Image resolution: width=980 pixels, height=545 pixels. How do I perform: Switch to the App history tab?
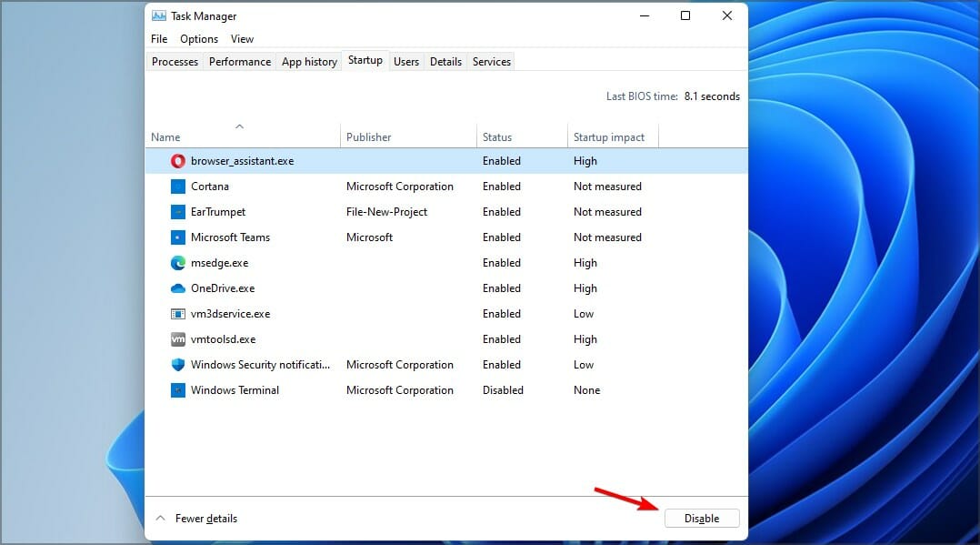[309, 61]
